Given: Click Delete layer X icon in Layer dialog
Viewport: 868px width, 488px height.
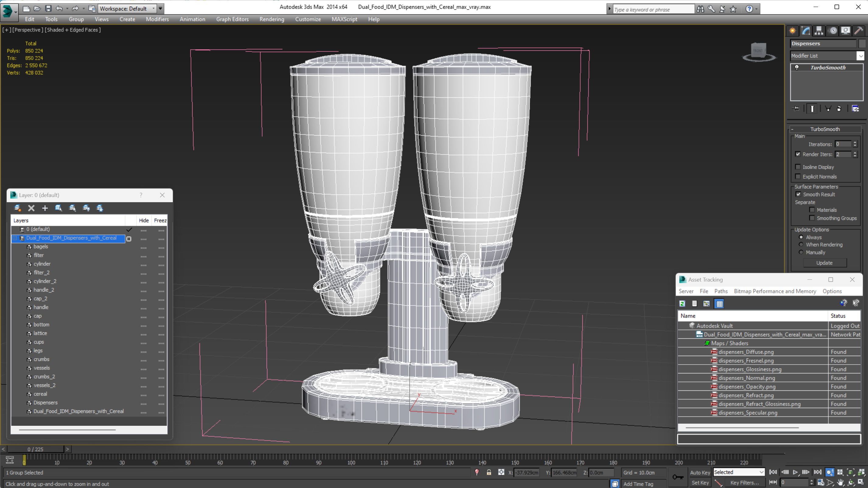Looking at the screenshot, I should tap(31, 208).
